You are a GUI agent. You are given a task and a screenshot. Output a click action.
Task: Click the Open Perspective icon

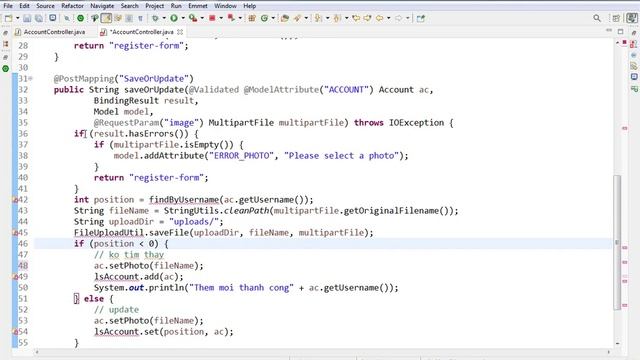pyautogui.click(x=616, y=18)
